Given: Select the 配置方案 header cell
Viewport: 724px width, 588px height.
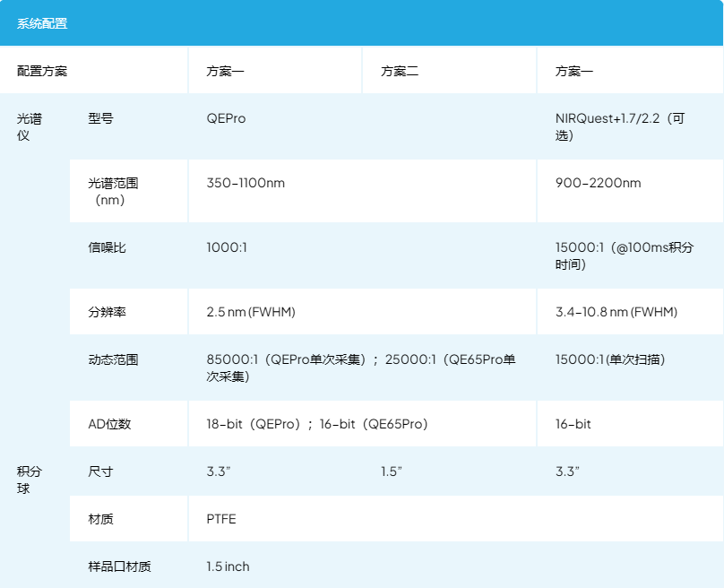Looking at the screenshot, I should (x=42, y=71).
